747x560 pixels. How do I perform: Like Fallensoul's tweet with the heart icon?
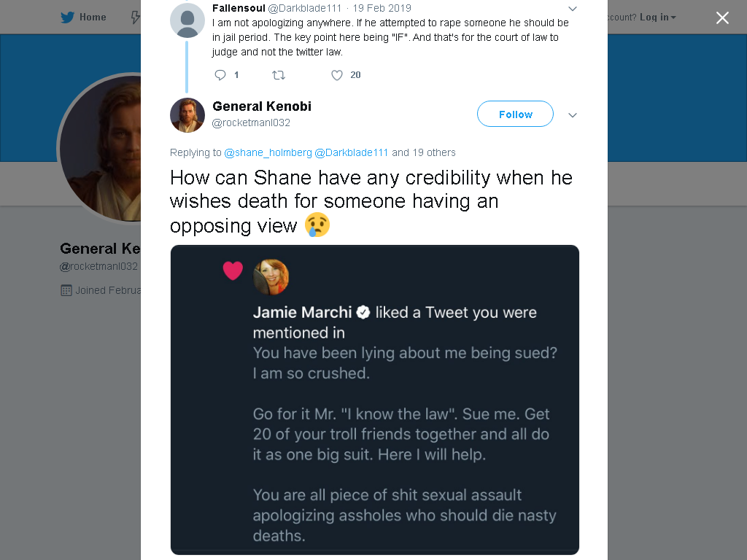337,75
